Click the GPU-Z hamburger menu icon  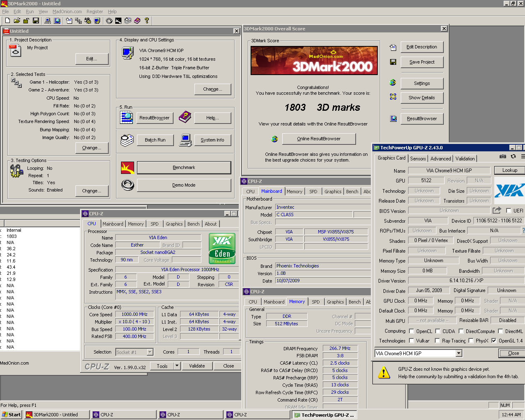click(523, 156)
